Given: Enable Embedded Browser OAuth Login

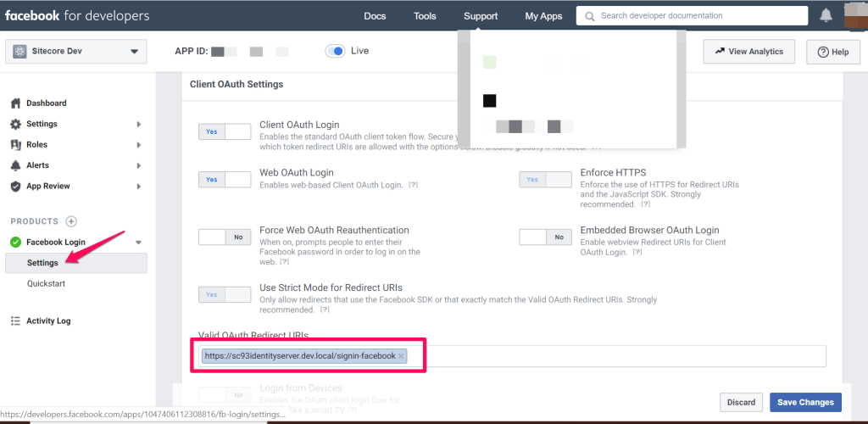Looking at the screenshot, I should coord(545,237).
